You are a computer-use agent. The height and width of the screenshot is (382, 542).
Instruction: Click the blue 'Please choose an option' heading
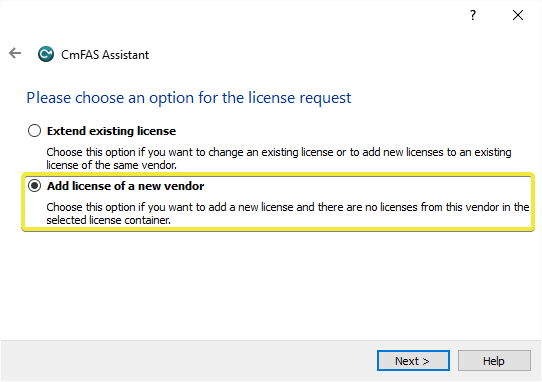[189, 98]
